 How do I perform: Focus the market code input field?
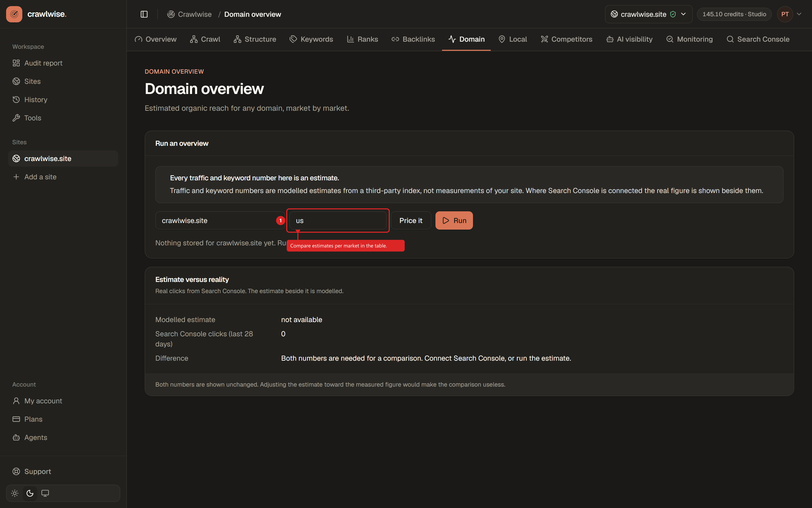point(337,220)
